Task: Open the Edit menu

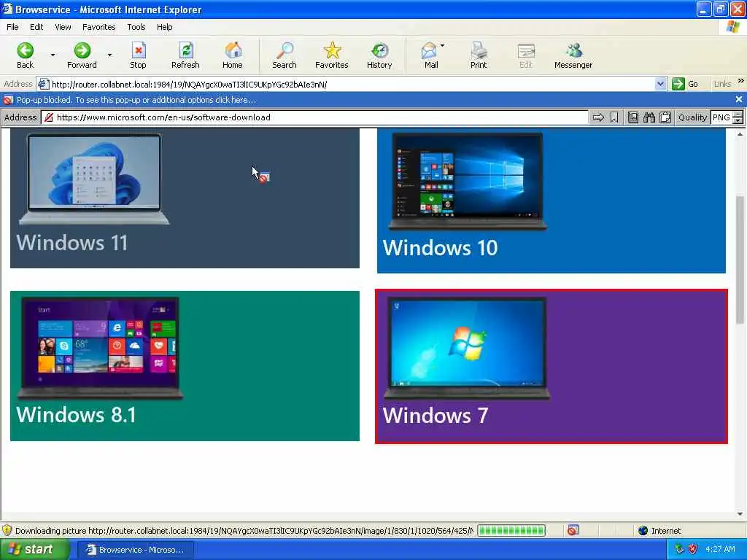Action: [36, 27]
